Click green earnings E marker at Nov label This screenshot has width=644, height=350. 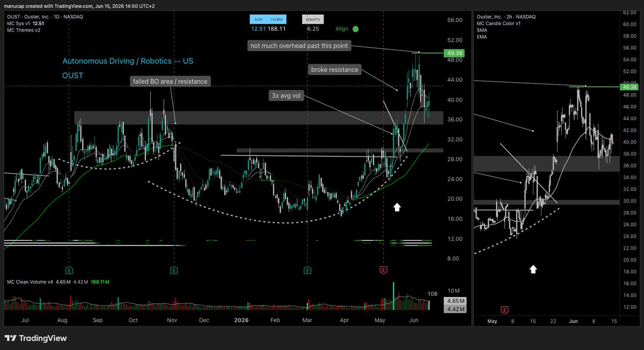[x=173, y=269]
